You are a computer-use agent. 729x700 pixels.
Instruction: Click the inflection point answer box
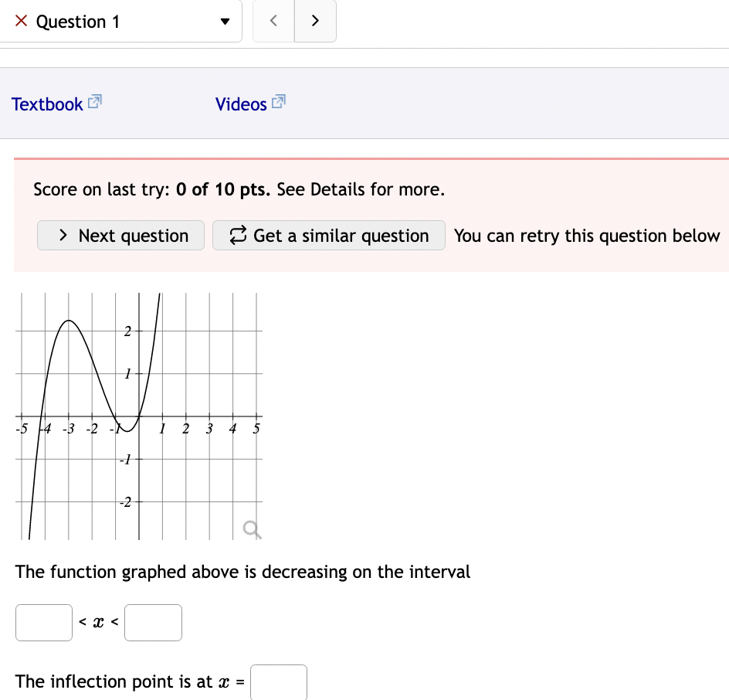coord(278,681)
